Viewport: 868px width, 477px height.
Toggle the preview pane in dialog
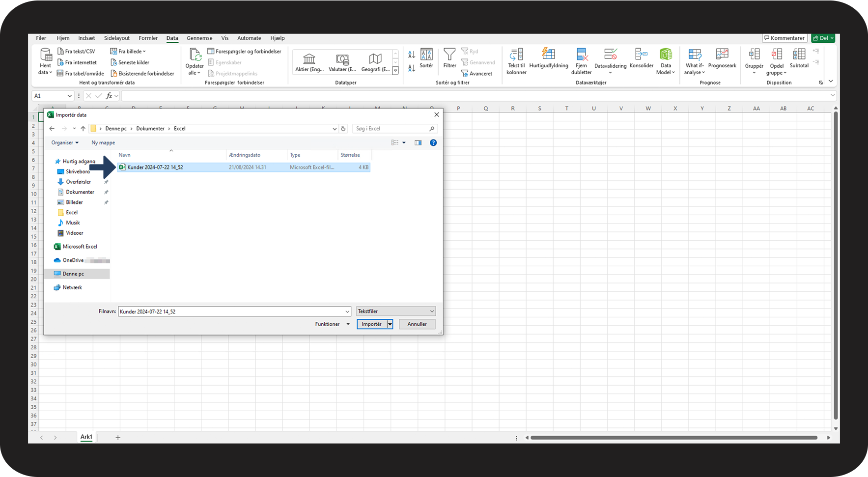pos(418,143)
